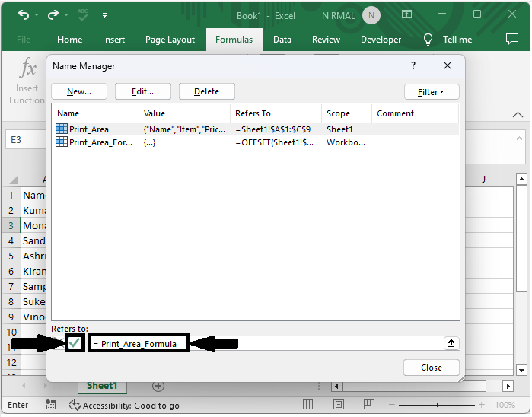This screenshot has height=417, width=532.
Task: Switch to Page Break Preview view icon
Action: [x=368, y=405]
